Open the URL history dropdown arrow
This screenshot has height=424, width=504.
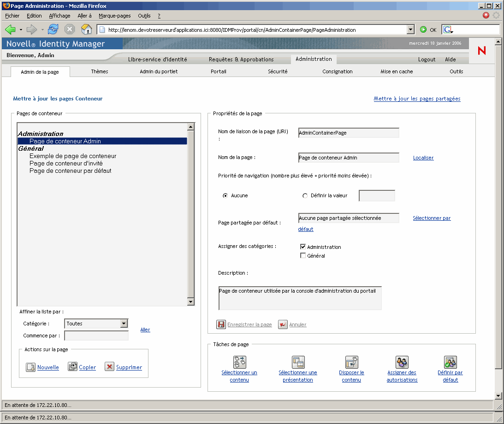pyautogui.click(x=410, y=29)
